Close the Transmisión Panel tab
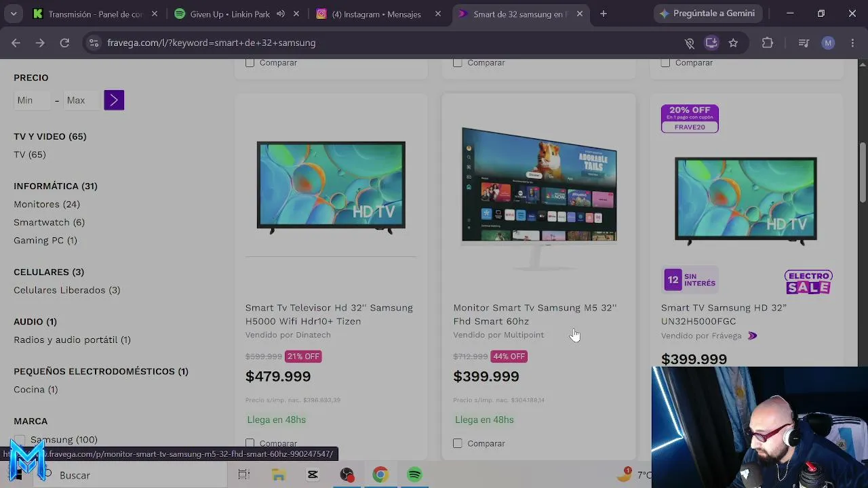868x488 pixels. coord(155,14)
